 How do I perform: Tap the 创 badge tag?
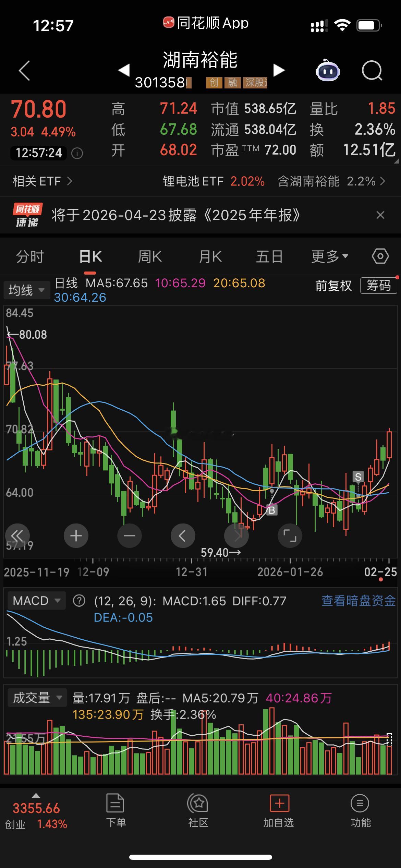point(214,83)
